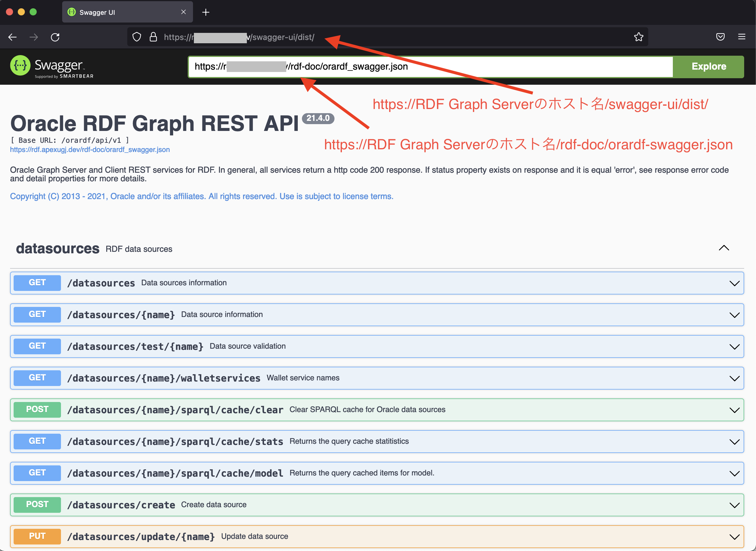Viewport: 756px width, 551px height.
Task: Expand GET /datasources/{name} chevron
Action: pyautogui.click(x=735, y=315)
